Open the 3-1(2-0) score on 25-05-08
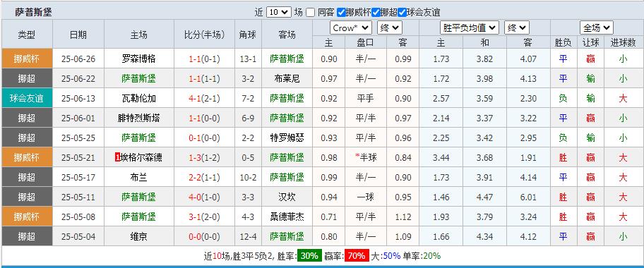Screen dimensions: 644x268 pyautogui.click(x=204, y=217)
